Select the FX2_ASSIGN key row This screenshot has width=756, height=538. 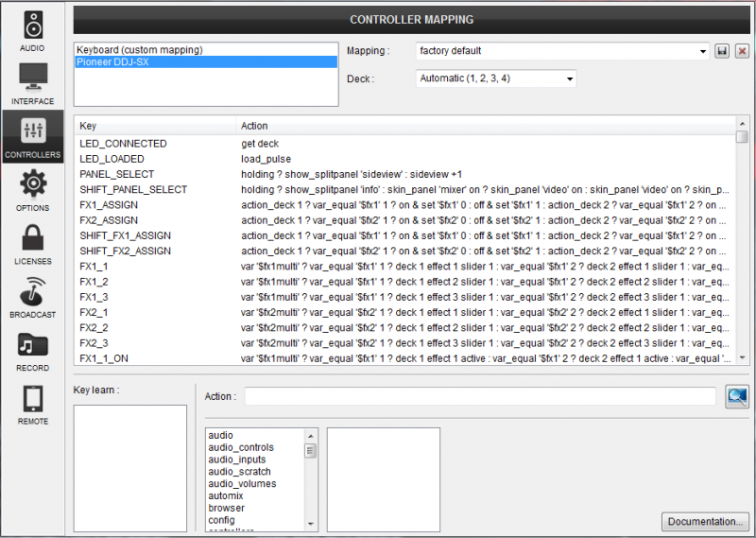click(x=405, y=220)
